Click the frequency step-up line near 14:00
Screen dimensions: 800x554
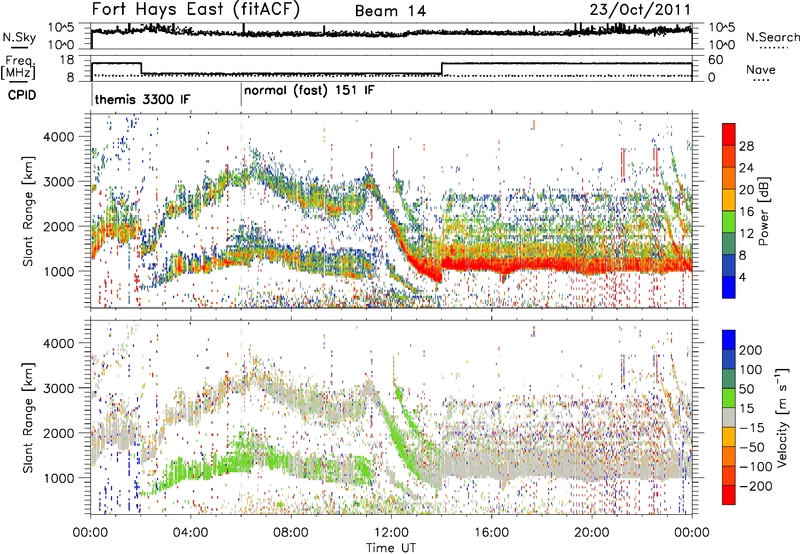(x=442, y=69)
